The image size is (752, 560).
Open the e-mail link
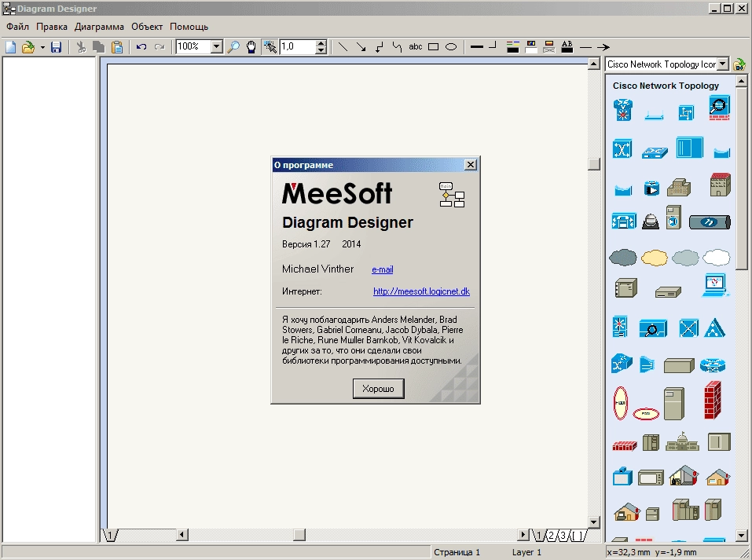382,269
